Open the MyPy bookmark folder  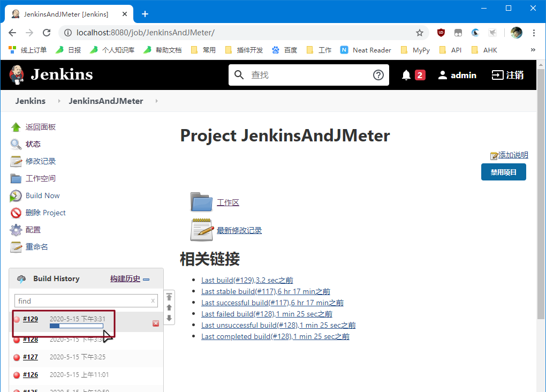coord(415,50)
